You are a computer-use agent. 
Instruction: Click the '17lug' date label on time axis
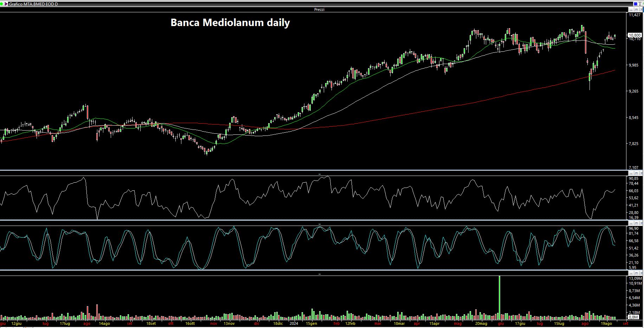click(65, 323)
